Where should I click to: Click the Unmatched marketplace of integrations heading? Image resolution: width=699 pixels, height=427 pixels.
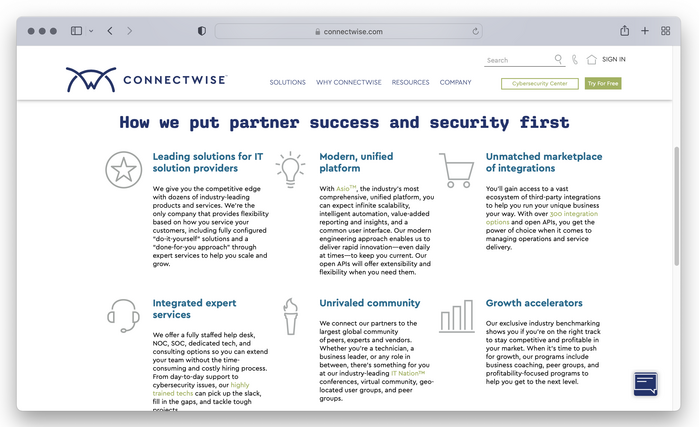point(544,162)
